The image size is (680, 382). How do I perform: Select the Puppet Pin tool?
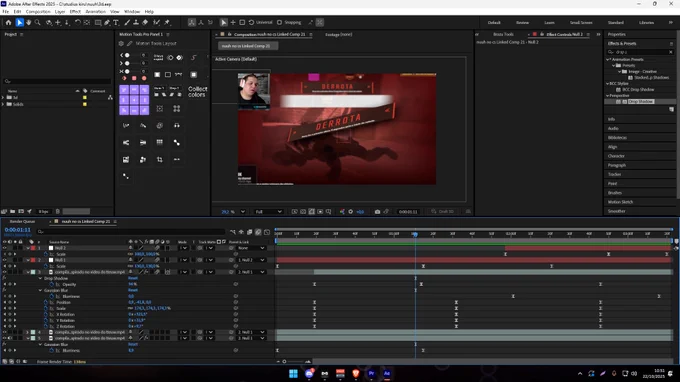click(167, 23)
